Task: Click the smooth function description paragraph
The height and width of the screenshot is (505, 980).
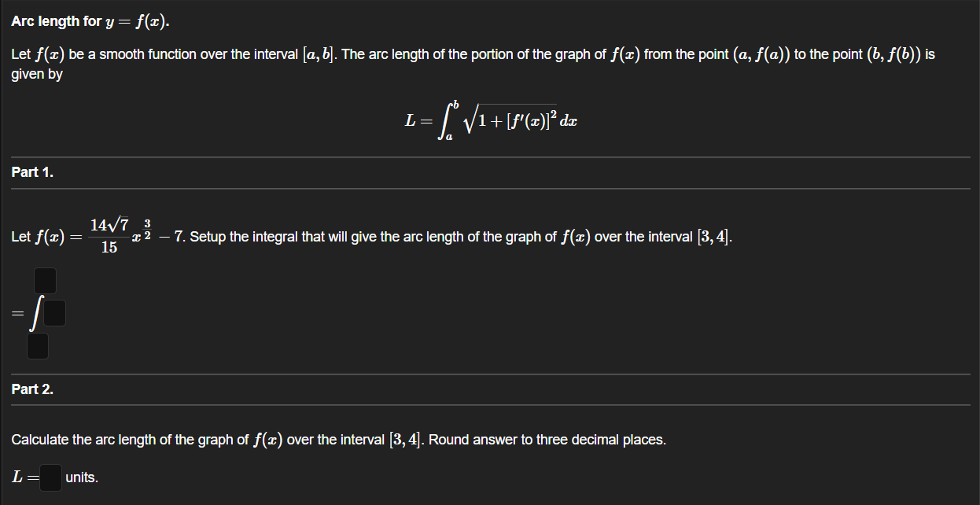Action: 472,53
